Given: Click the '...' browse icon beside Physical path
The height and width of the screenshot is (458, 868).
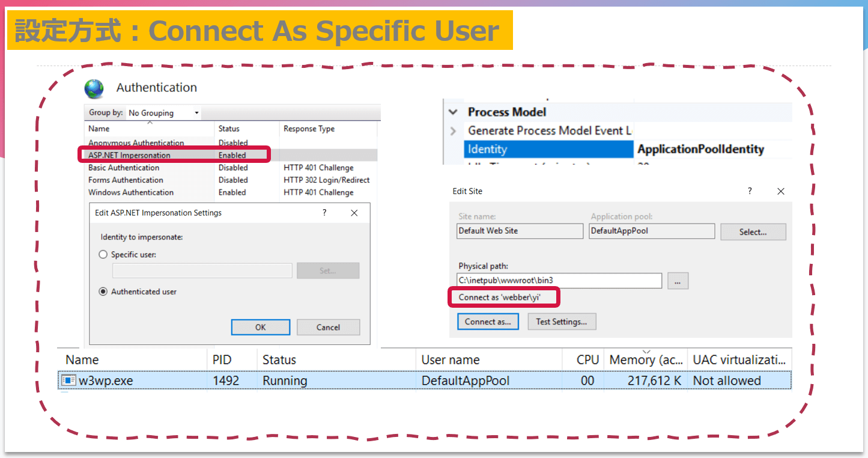Looking at the screenshot, I should pyautogui.click(x=678, y=281).
